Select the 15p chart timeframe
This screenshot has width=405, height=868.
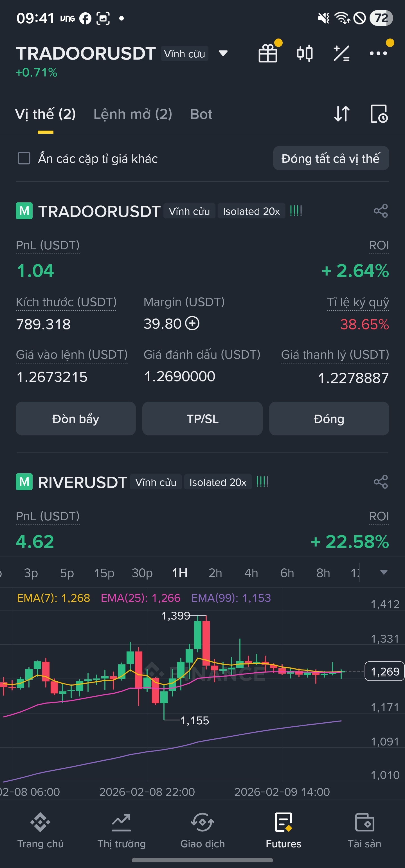(104, 573)
